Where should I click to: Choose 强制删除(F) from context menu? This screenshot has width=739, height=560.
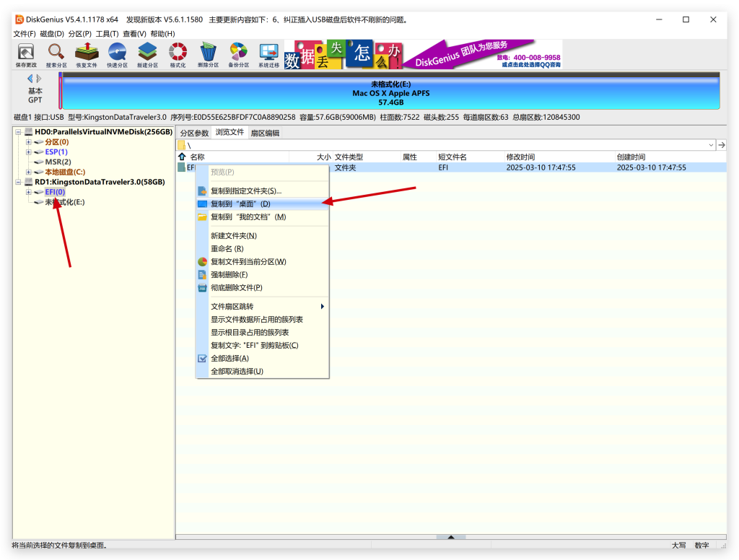click(263, 274)
